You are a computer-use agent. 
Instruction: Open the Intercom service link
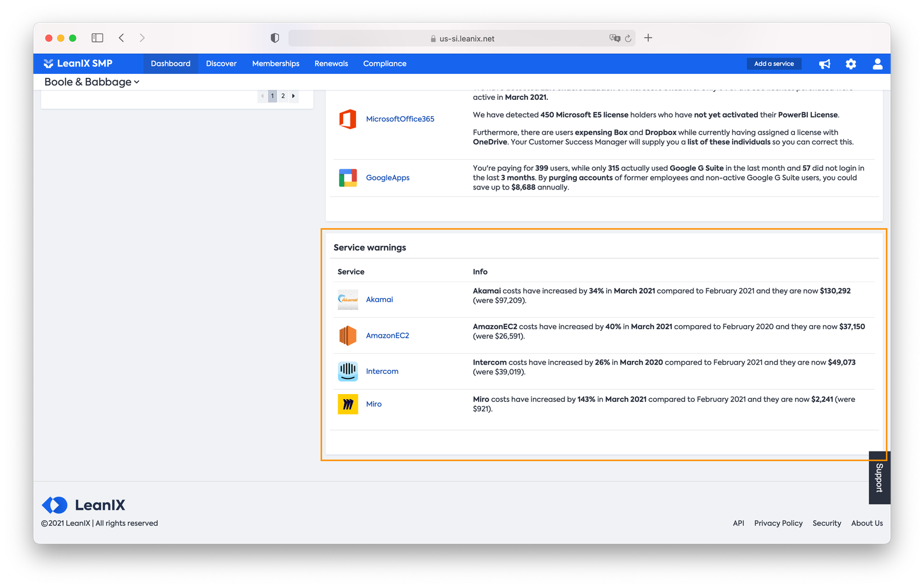click(382, 371)
